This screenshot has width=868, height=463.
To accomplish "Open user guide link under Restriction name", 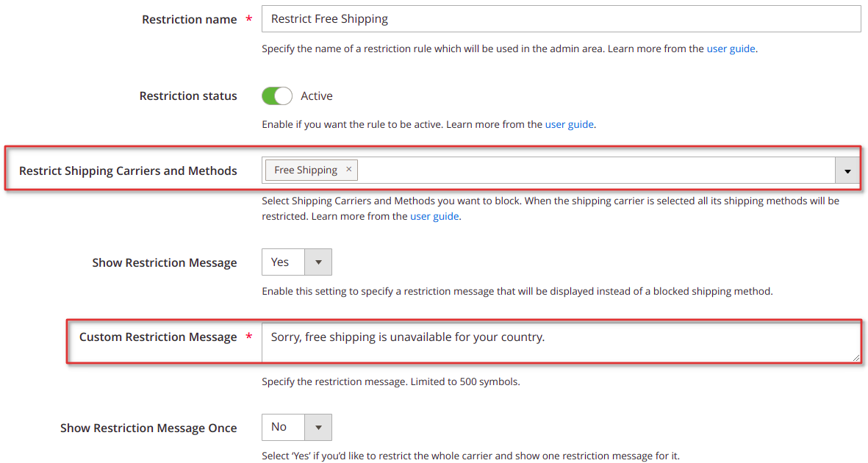I will click(x=731, y=49).
